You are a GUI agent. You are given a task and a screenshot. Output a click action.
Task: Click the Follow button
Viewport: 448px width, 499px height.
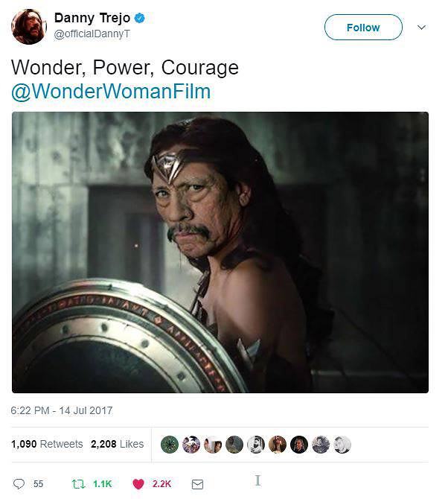click(363, 28)
